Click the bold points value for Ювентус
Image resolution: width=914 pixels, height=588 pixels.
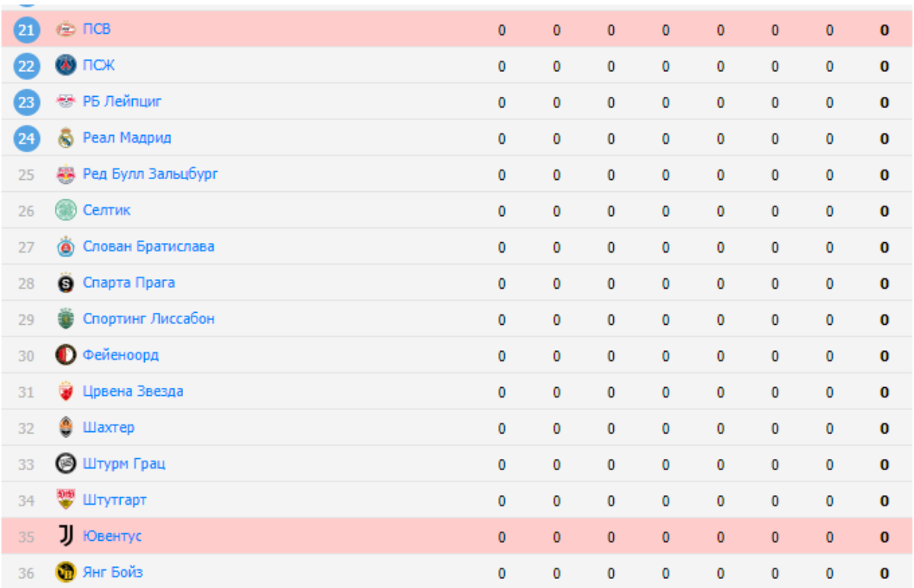coord(885,537)
